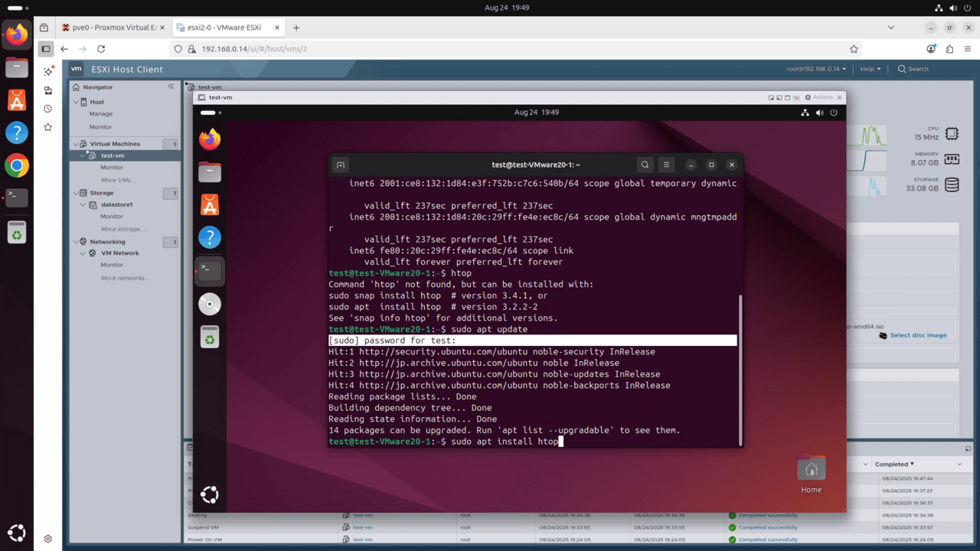Bookmark this page with the star icon
The width and height of the screenshot is (980, 551).
click(854, 49)
